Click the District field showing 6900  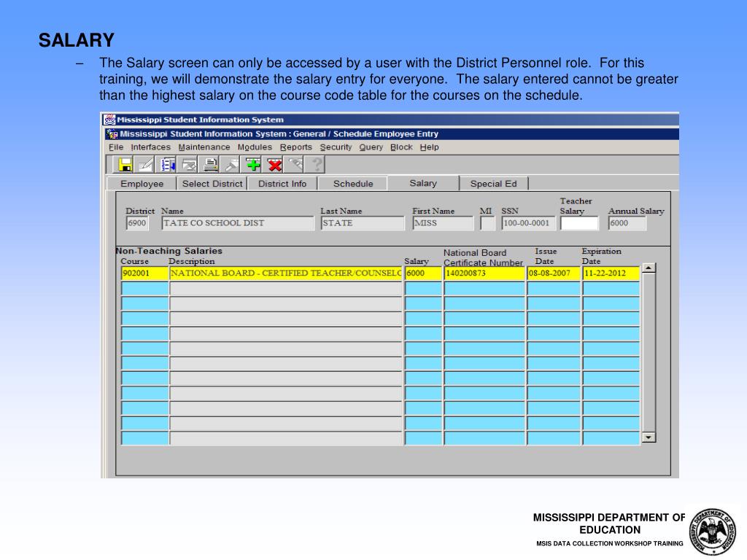coord(137,223)
